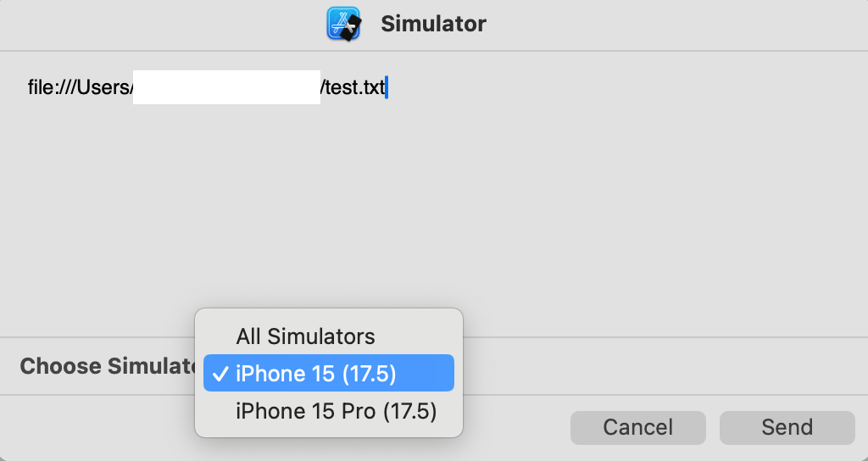
Task: Click the word 'All' in the first menu entry
Action: coord(248,336)
